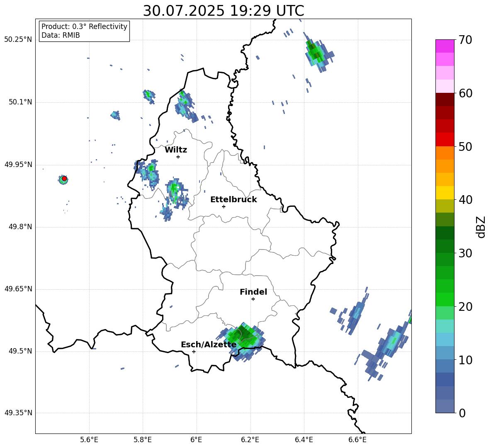This screenshot has height=448, width=491.
Task: Click the 49.5°N latitude label
Action: click(20, 351)
